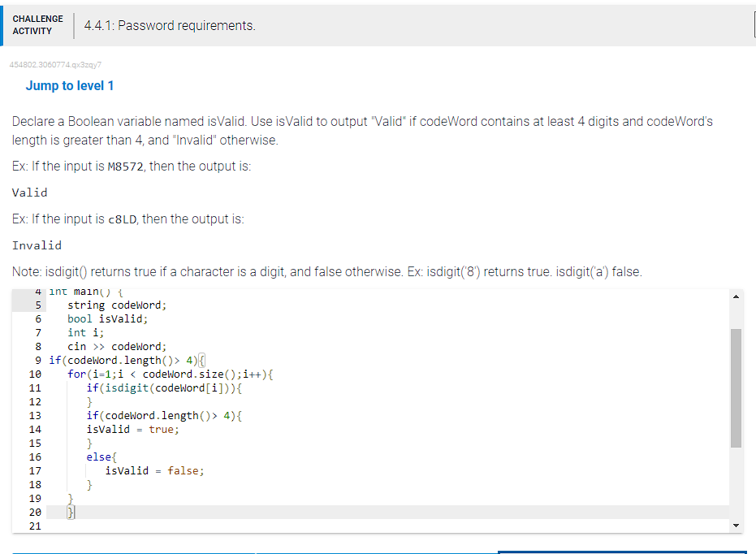Click the scrollbar up arrow in code editor
The width and height of the screenshot is (756, 554).
click(737, 296)
